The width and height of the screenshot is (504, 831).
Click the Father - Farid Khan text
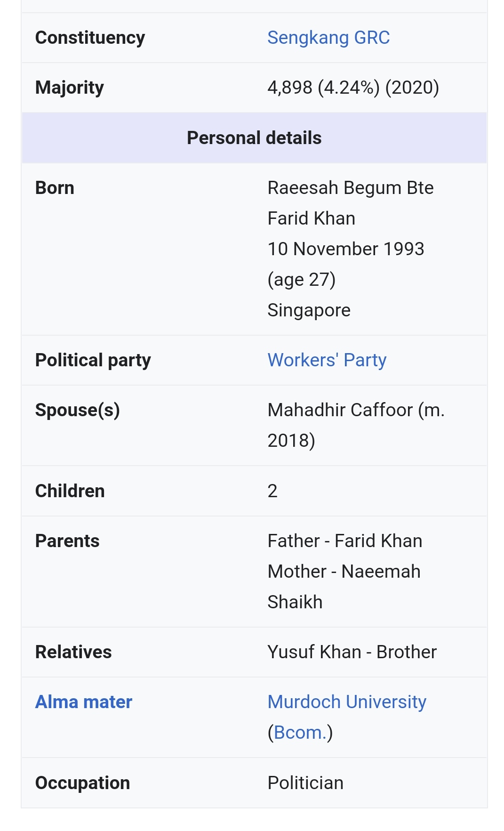[345, 541]
